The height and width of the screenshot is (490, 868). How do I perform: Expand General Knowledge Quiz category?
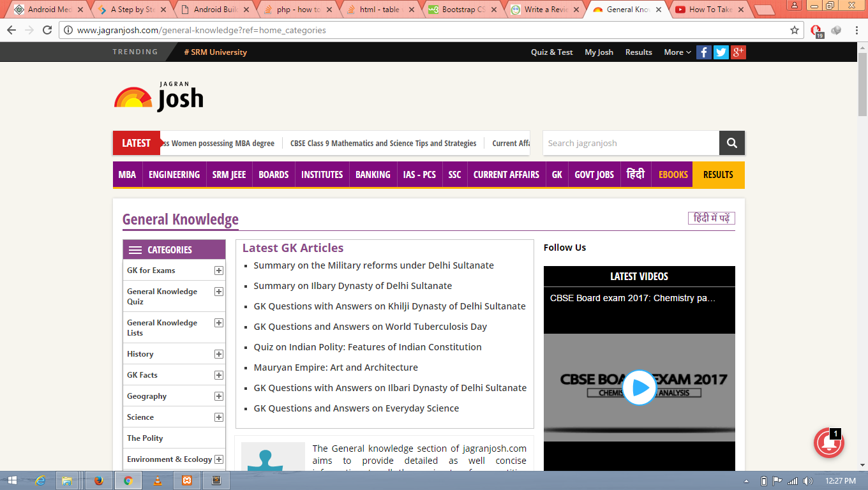click(219, 292)
